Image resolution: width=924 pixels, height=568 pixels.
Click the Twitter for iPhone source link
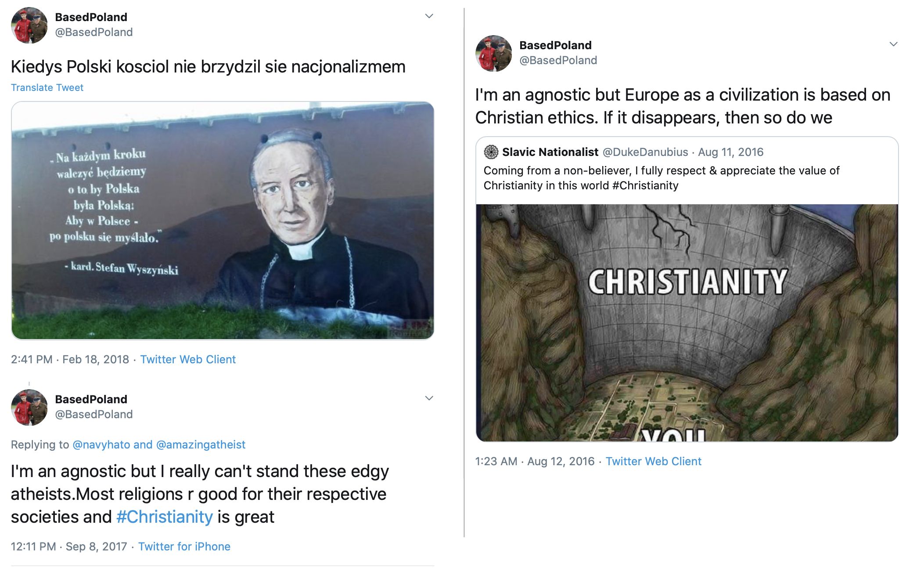[x=184, y=546]
